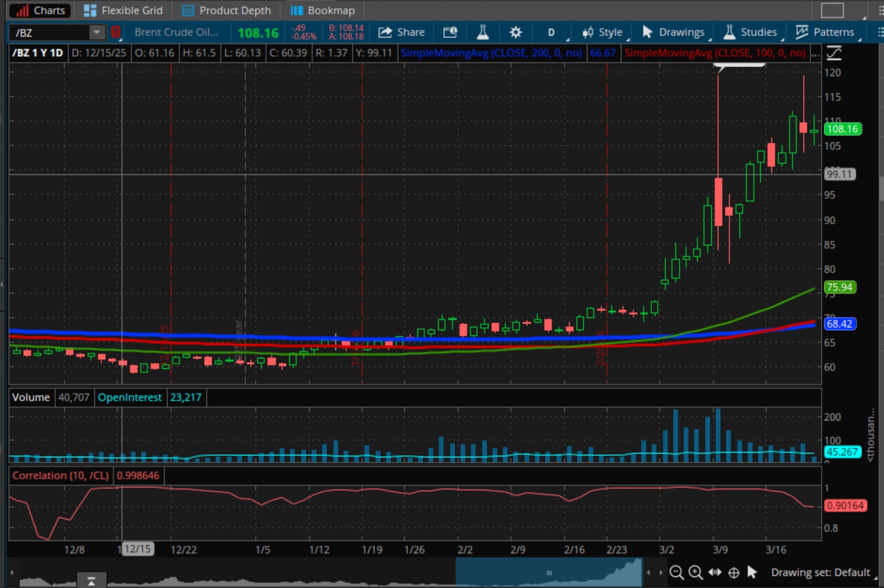Select the Share icon in the chart toolbar
Image resolution: width=884 pixels, height=588 pixels.
tap(401, 32)
